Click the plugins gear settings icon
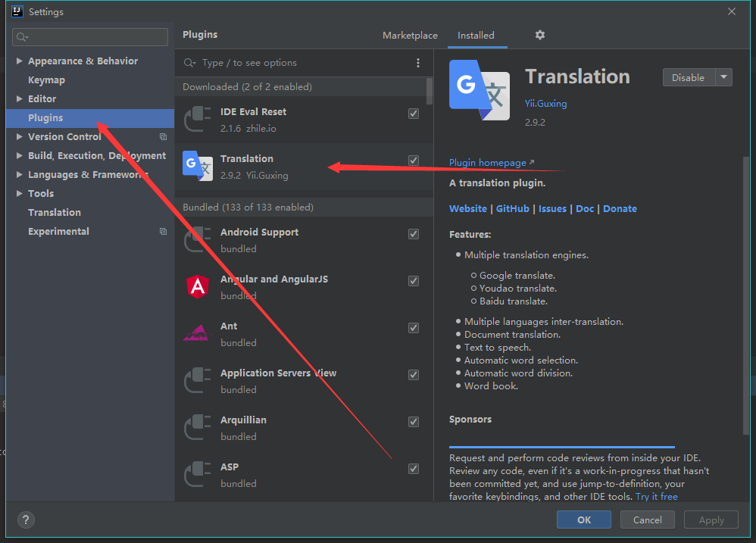 [540, 35]
